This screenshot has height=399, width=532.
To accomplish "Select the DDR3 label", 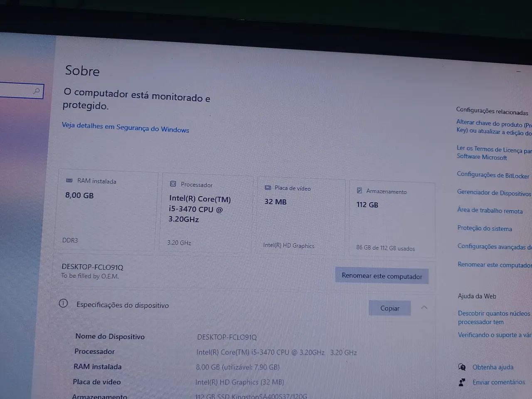I will 70,240.
